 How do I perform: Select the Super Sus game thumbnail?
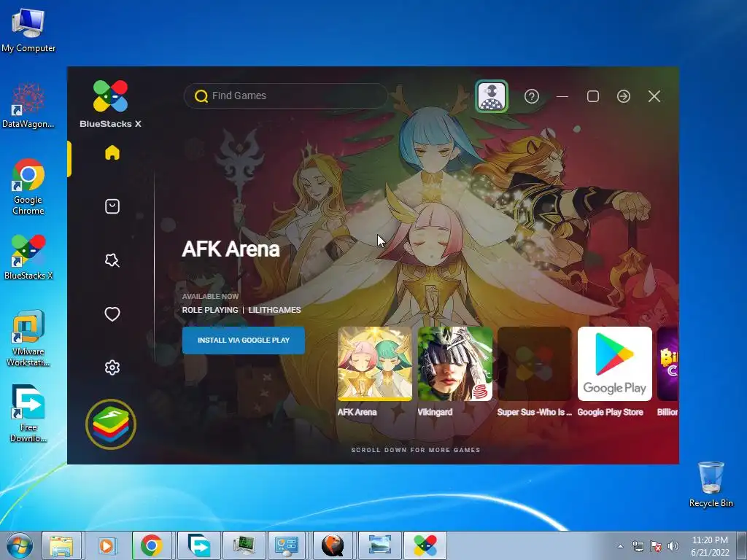click(535, 364)
